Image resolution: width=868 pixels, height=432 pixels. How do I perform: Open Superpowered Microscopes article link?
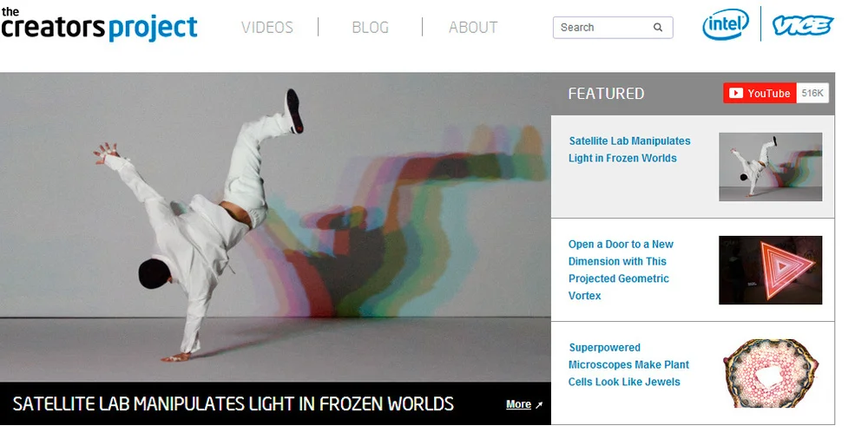pyautogui.click(x=628, y=364)
